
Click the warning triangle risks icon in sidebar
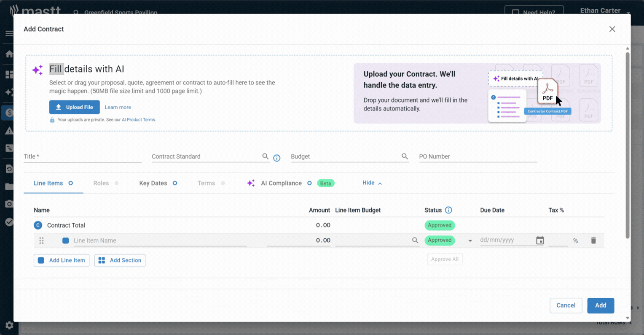pos(9,130)
